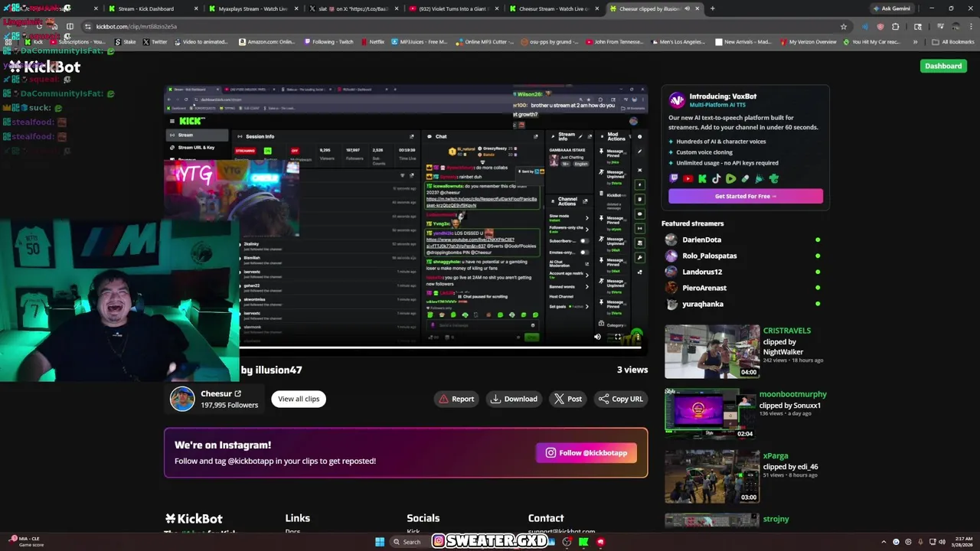Open a new browser tab
This screenshot has width=980, height=551.
712,8
